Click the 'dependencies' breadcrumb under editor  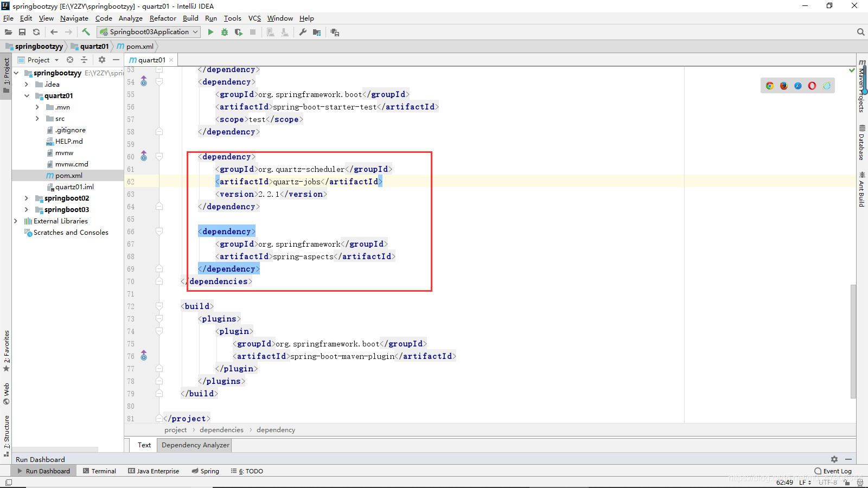221,430
